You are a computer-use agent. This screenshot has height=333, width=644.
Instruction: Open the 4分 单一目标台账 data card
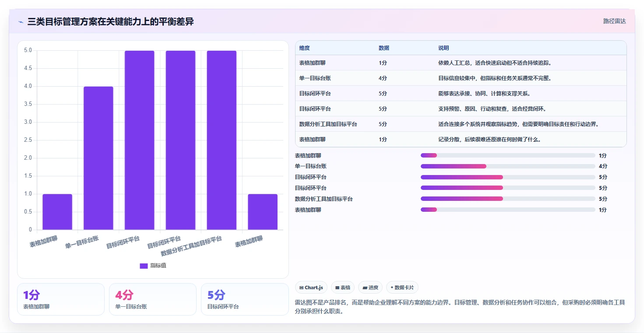(153, 299)
